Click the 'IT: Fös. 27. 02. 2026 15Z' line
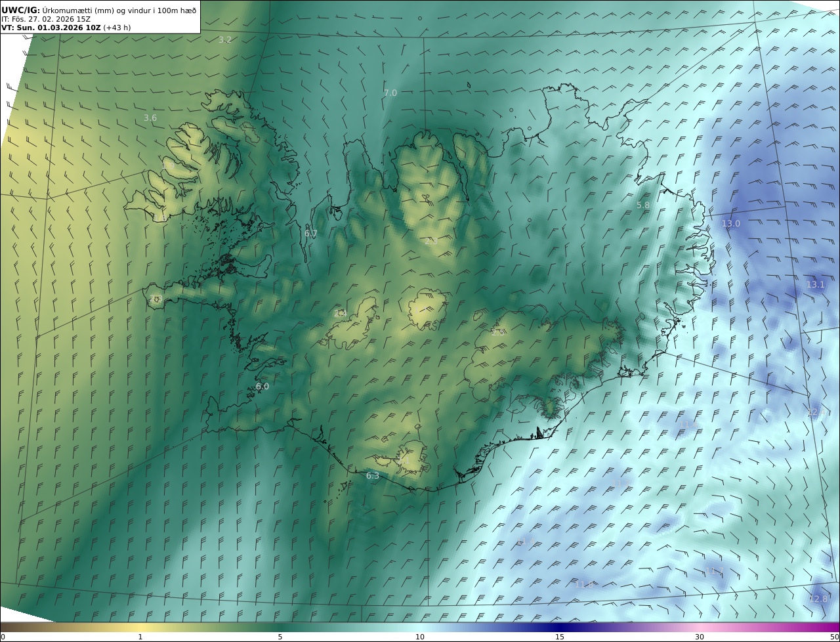Screen dimensions: 840x642 (x=46, y=19)
